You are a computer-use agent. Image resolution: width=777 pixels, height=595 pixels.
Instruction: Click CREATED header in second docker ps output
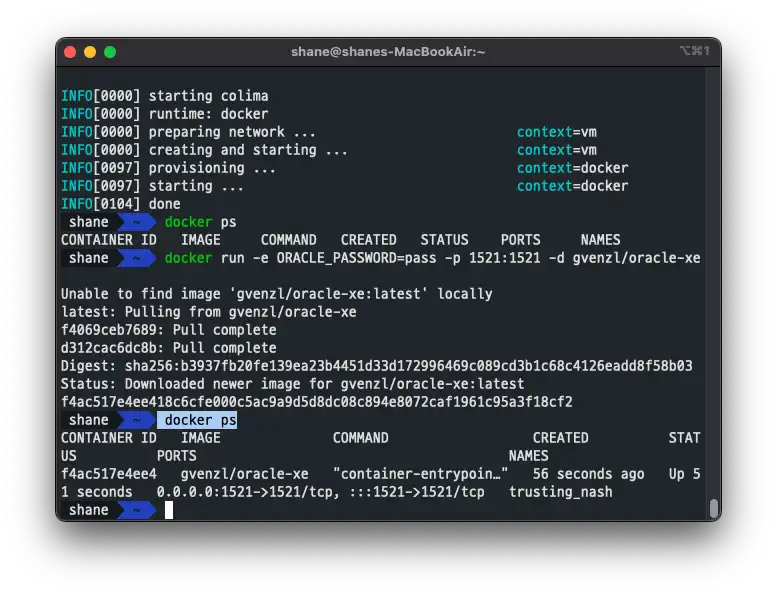[x=560, y=438]
